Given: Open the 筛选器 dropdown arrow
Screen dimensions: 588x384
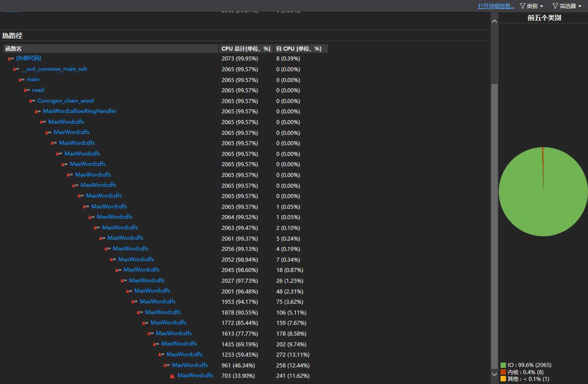Looking at the screenshot, I should click(x=580, y=6).
